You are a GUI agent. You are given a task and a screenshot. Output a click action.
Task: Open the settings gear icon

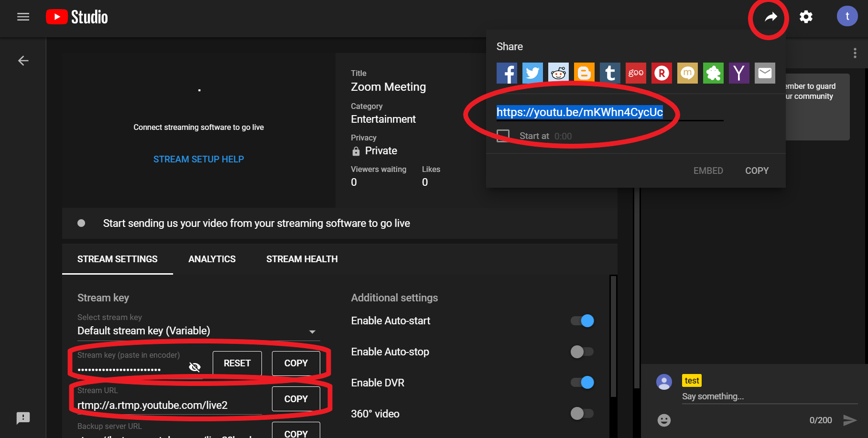(806, 17)
